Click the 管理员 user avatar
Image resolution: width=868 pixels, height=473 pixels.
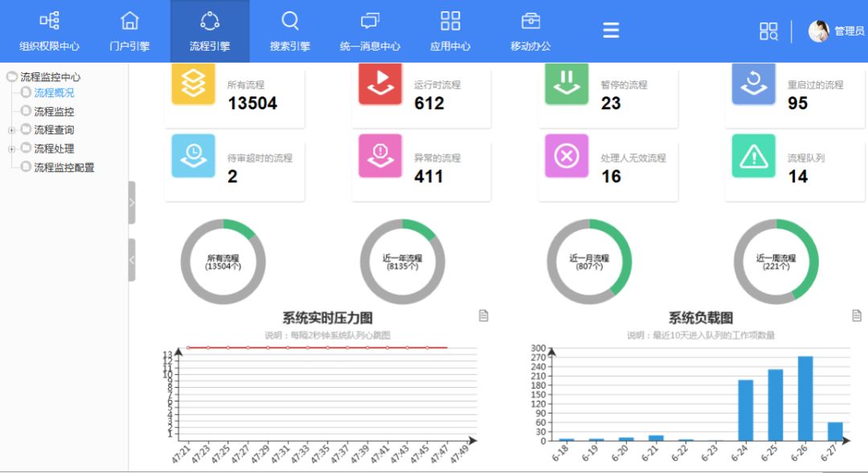pos(819,31)
